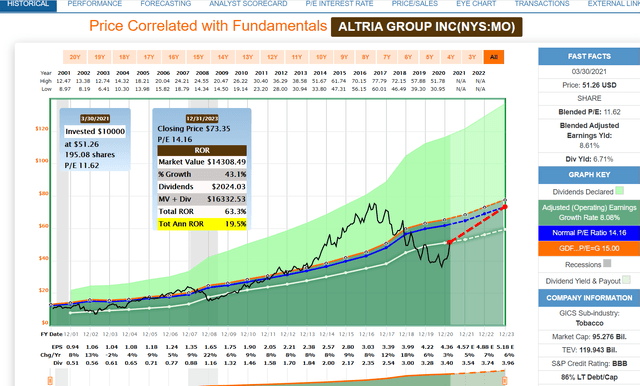Click the left timeline range slider handle
Screen dimensions: 640x386
[50, 381]
